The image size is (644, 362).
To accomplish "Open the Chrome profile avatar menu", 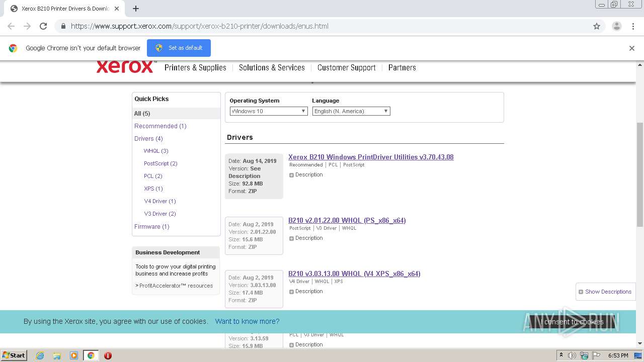I will click(x=617, y=26).
